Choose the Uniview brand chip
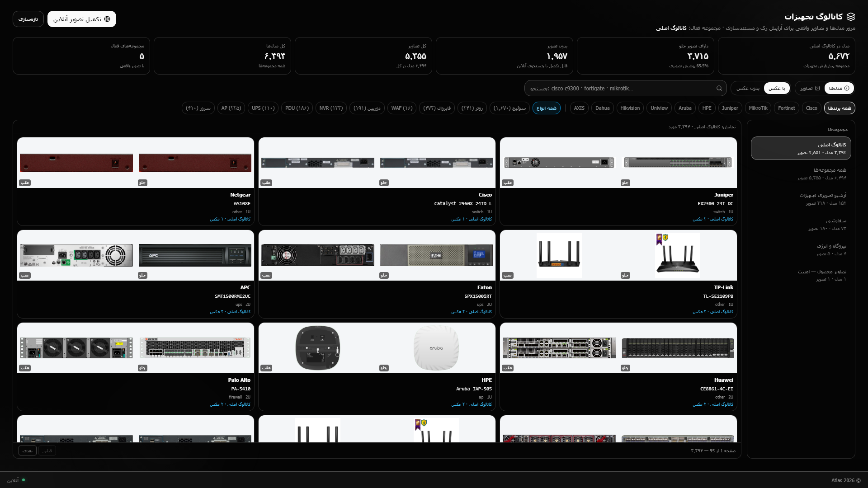The width and height of the screenshot is (868, 488). pos(659,108)
